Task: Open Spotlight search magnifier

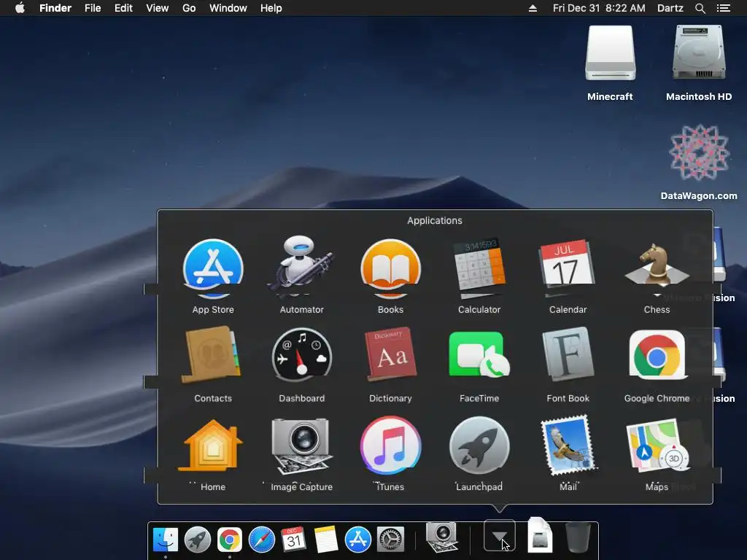Action: click(700, 8)
